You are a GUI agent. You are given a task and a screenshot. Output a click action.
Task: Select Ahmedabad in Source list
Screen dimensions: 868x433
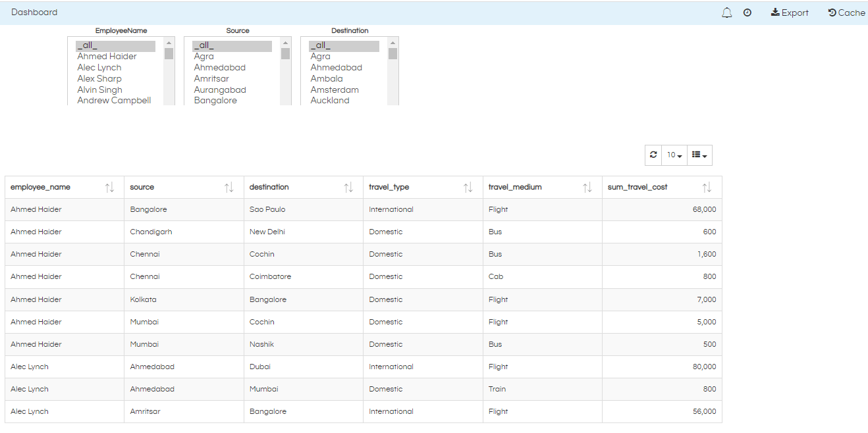pyautogui.click(x=232, y=68)
